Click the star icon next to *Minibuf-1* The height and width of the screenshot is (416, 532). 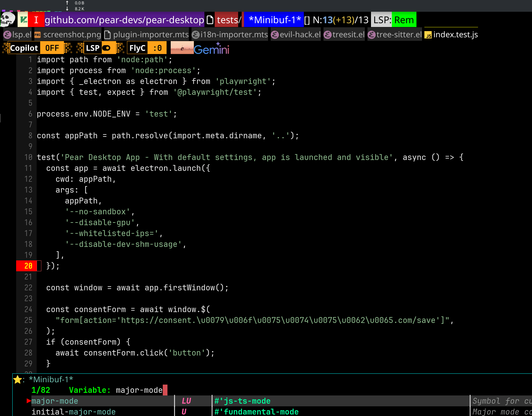click(x=18, y=380)
